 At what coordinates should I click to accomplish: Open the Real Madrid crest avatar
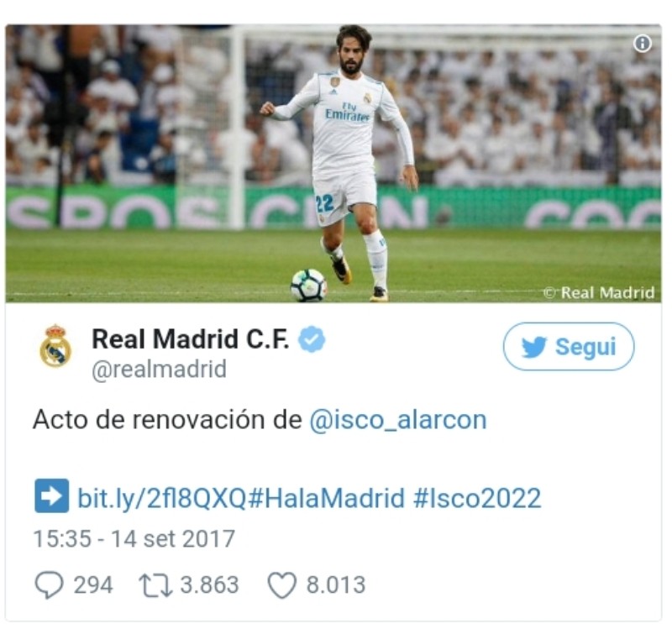[x=55, y=346]
